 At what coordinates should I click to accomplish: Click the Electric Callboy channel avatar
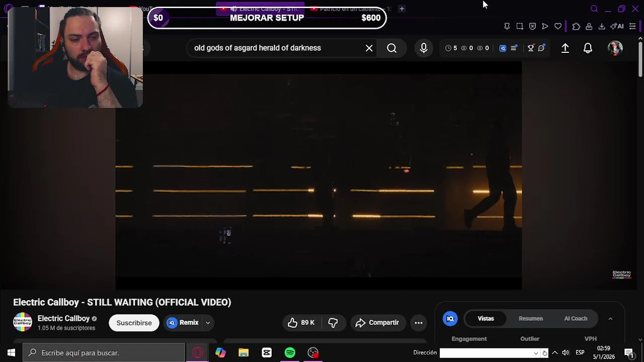22,322
